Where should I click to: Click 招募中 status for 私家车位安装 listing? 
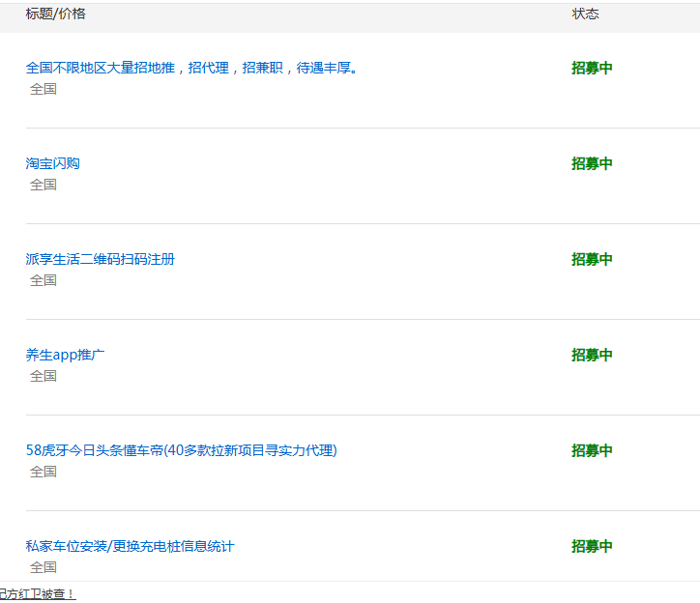[592, 546]
